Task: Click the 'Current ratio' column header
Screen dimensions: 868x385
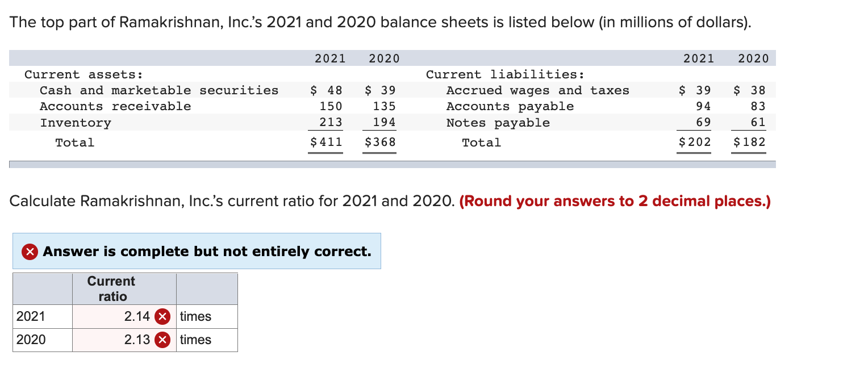Action: pyautogui.click(x=111, y=288)
